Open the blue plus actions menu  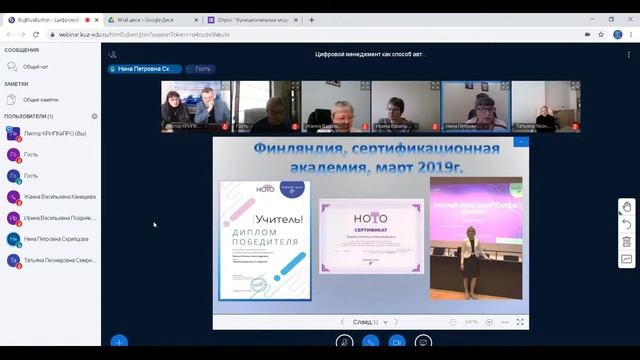(119, 341)
